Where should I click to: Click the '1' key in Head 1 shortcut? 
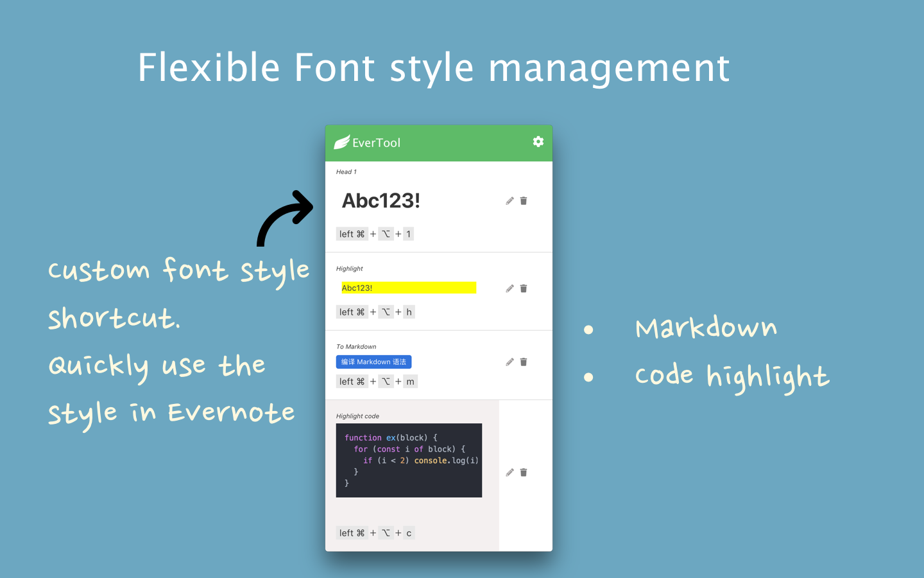point(408,234)
